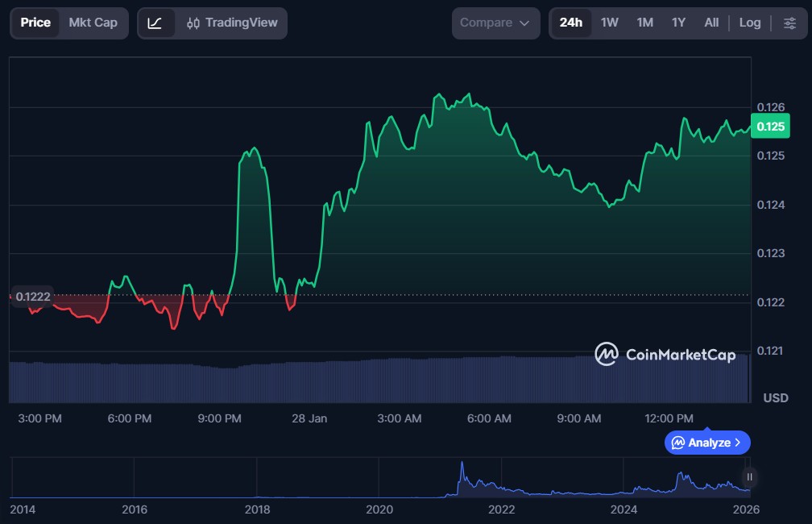Set chart range to 1M

(644, 23)
